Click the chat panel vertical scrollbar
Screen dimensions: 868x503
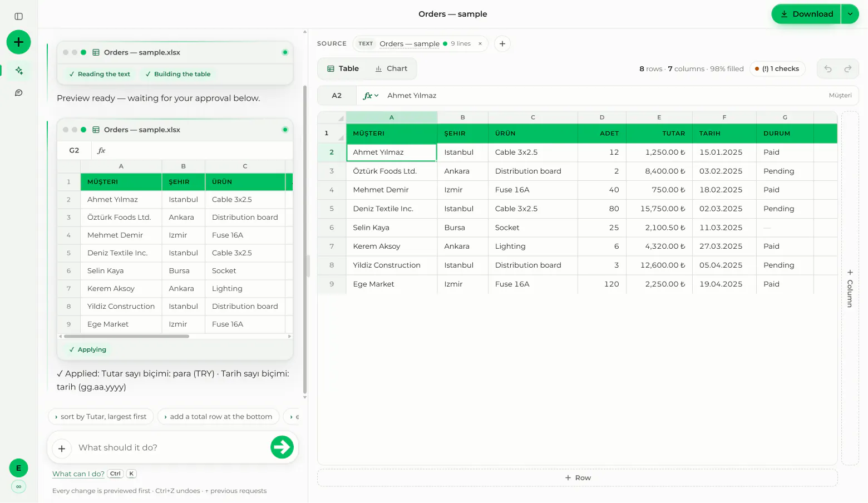(305, 239)
